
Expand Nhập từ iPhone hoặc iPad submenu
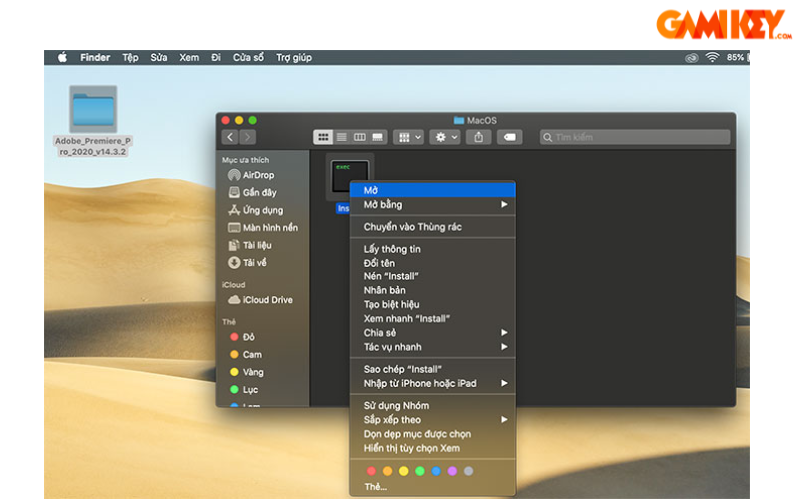tap(433, 384)
